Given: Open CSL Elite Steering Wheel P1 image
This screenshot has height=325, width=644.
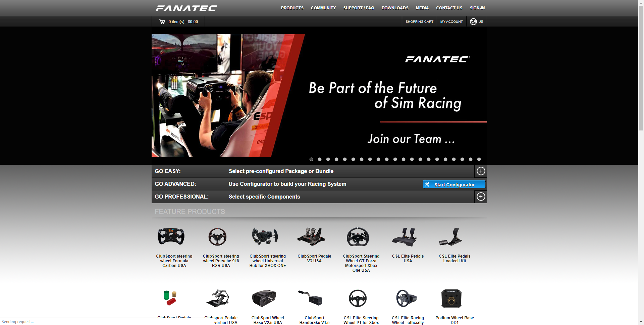Looking at the screenshot, I should pyautogui.click(x=358, y=298).
